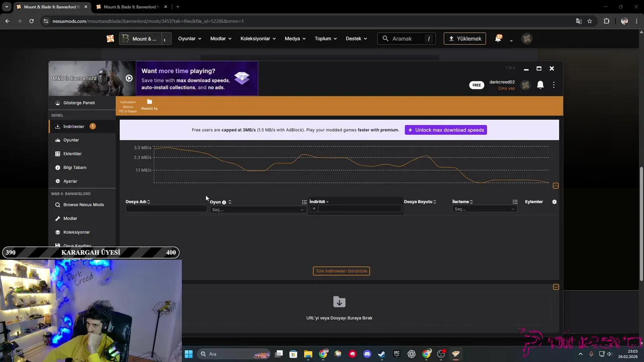Screen dimensions: 644x362
Task: Click the Dosya Adı filter text field
Action: [x=166, y=209]
